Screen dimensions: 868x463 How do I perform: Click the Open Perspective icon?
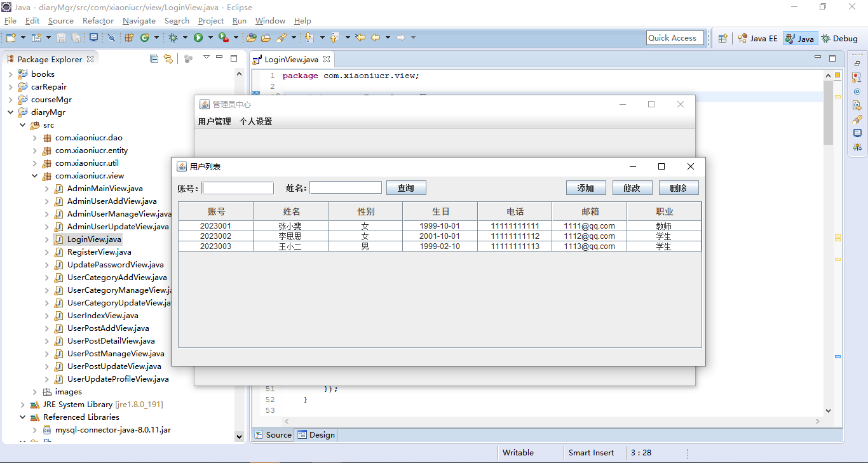coord(722,38)
